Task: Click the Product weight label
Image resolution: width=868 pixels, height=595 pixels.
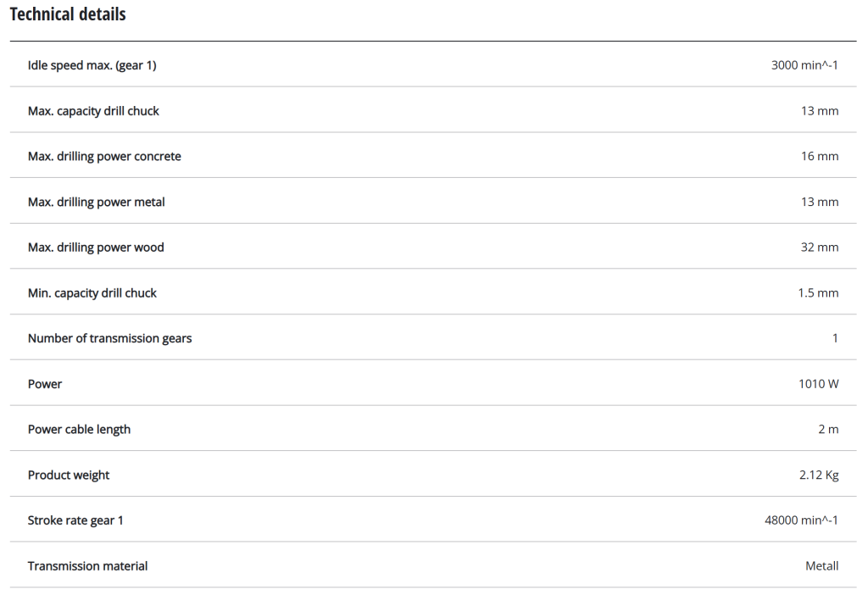Action: [69, 475]
